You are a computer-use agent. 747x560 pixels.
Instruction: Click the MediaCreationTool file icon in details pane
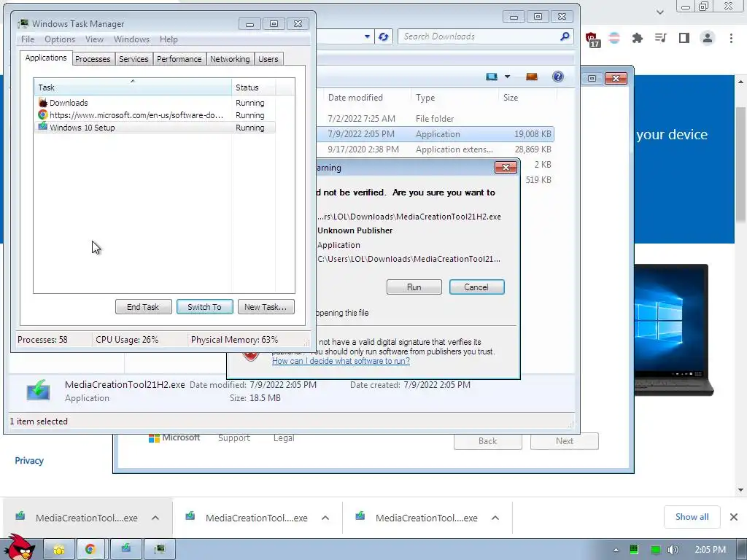tap(38, 391)
